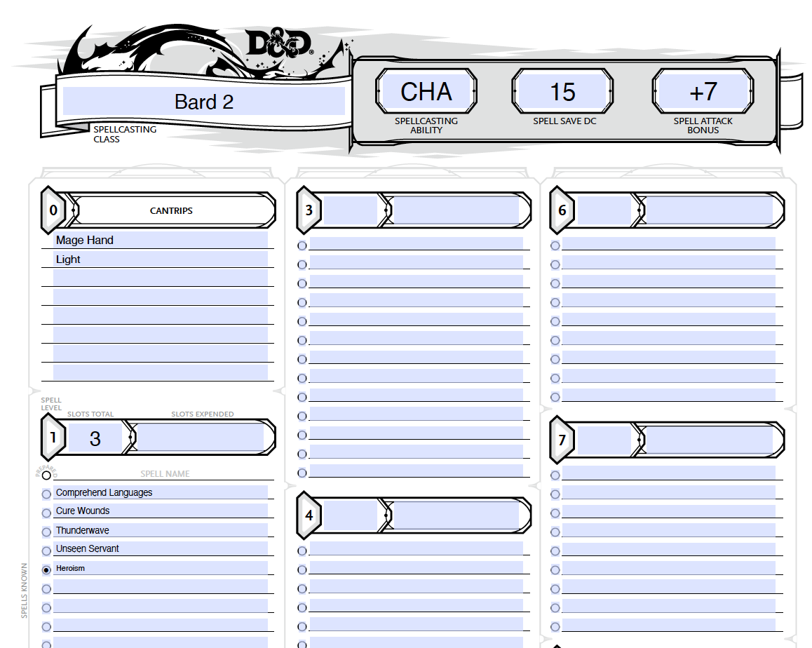Click the SPELL ATTACK BONUS label
The height and width of the screenshot is (648, 812).
click(x=703, y=126)
